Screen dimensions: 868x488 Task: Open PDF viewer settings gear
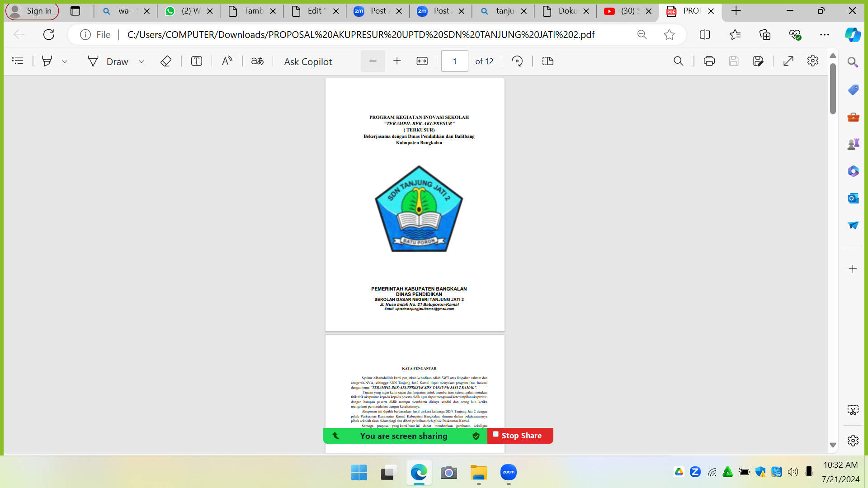(813, 61)
